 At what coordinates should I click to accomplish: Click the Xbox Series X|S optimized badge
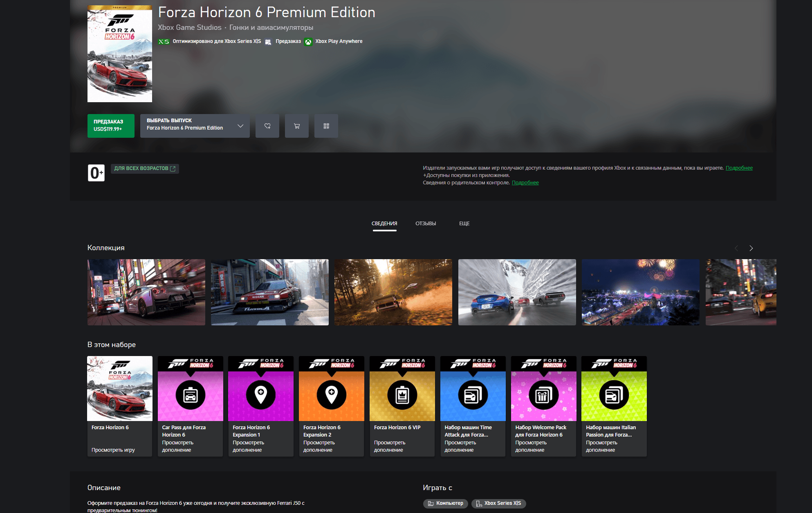[x=164, y=42]
